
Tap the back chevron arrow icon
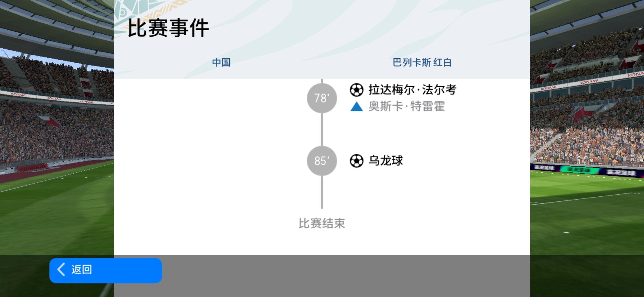[x=61, y=269]
